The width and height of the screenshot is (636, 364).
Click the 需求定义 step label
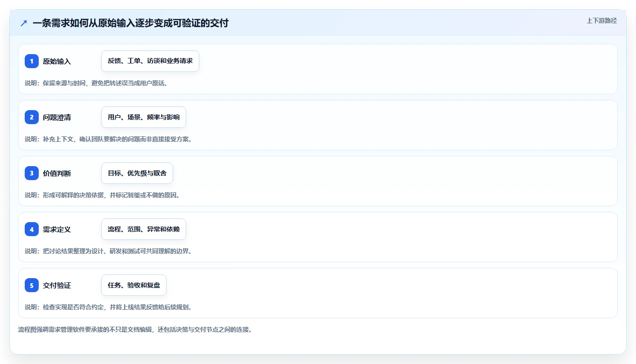point(57,229)
